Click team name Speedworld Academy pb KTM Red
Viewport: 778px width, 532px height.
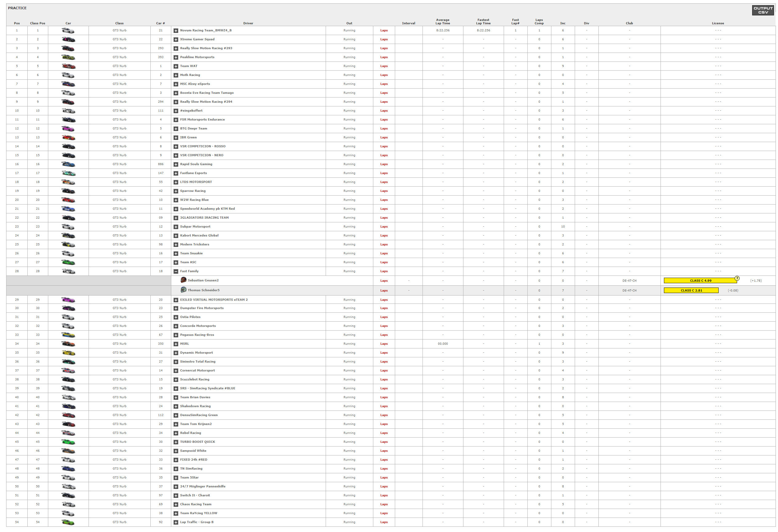point(207,208)
